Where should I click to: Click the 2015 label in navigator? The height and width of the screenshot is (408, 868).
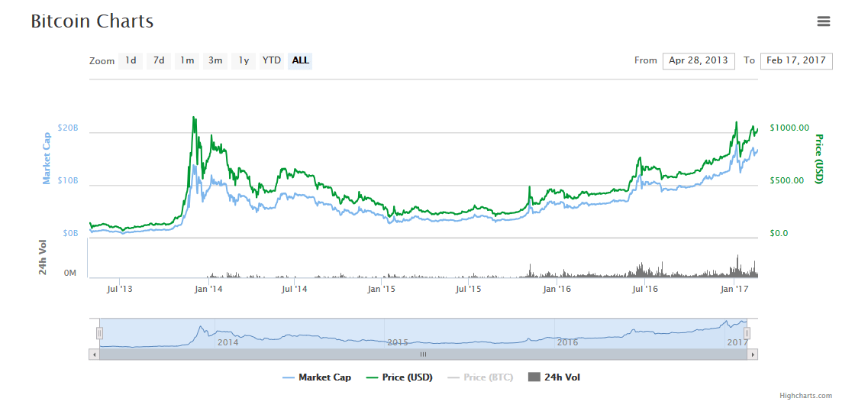(x=398, y=342)
